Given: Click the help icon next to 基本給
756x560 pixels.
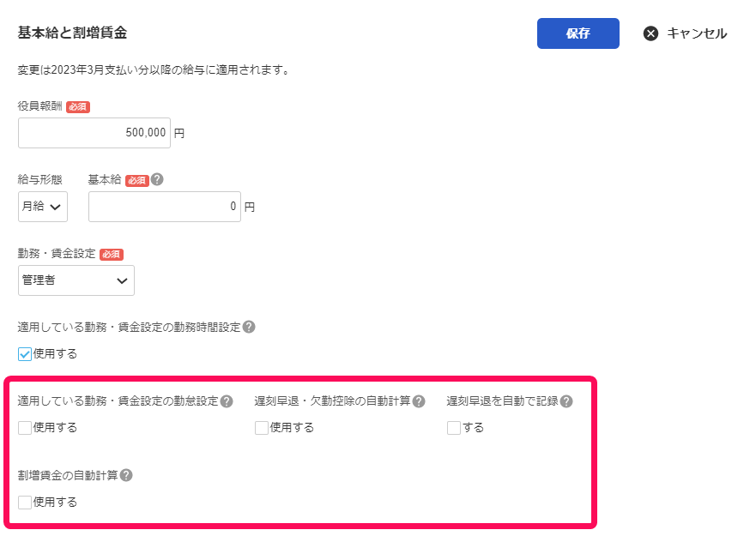Looking at the screenshot, I should 157,179.
